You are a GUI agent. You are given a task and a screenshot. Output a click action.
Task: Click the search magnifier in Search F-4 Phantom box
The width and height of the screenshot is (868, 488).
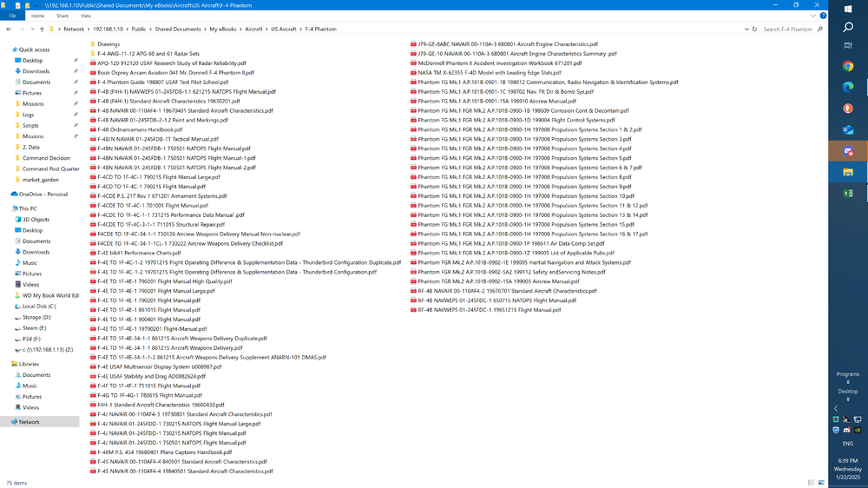[820, 30]
